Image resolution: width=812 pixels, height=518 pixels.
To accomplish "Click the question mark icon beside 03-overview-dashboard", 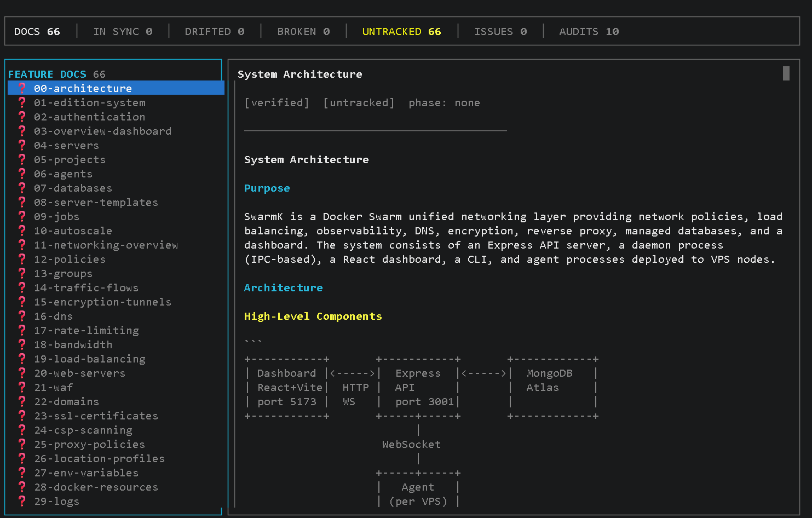I will [x=22, y=131].
